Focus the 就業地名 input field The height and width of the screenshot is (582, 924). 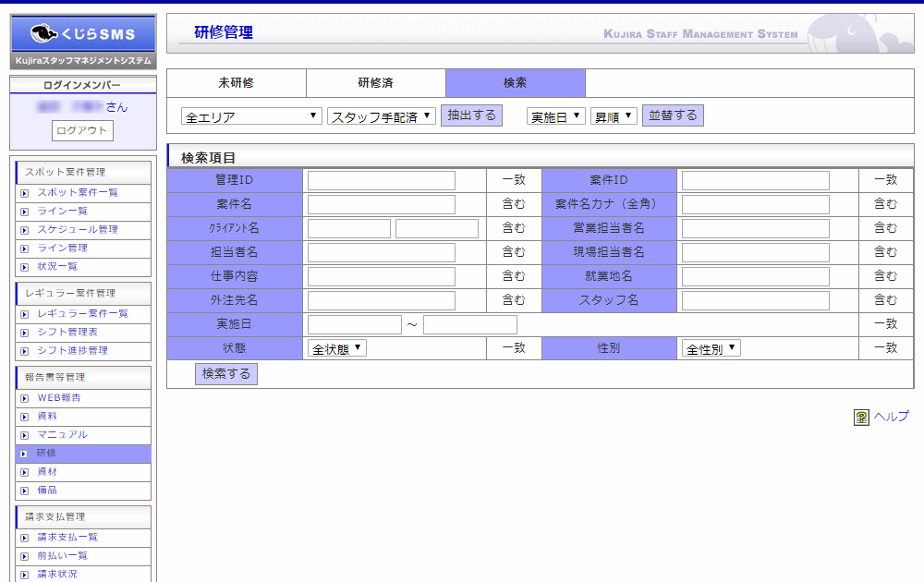[x=756, y=277]
